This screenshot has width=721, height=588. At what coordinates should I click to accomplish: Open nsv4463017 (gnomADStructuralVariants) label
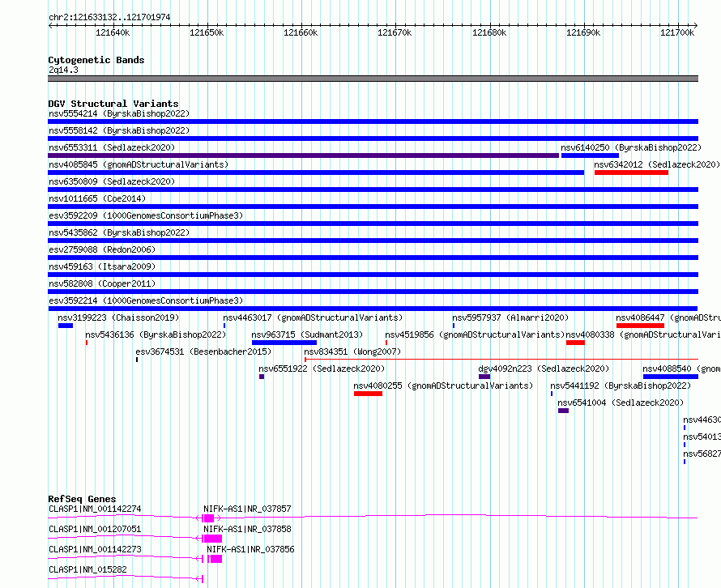(x=313, y=317)
